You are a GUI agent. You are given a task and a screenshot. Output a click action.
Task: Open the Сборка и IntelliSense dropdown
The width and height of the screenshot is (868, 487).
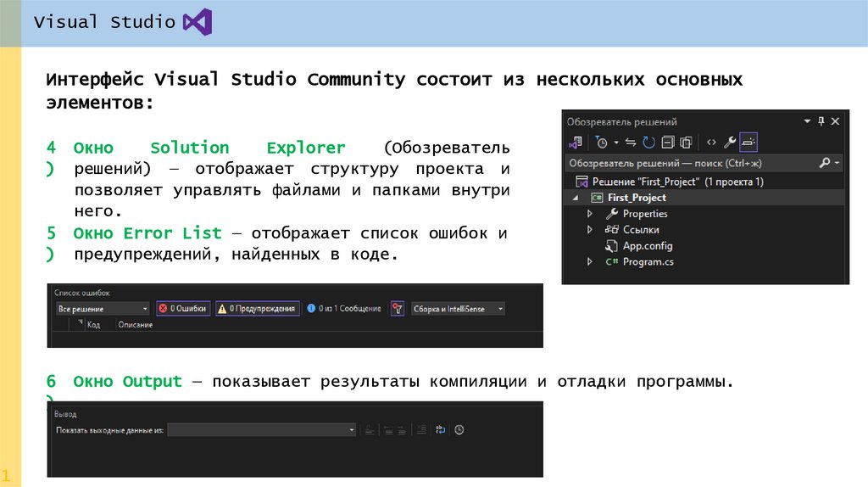coord(458,309)
